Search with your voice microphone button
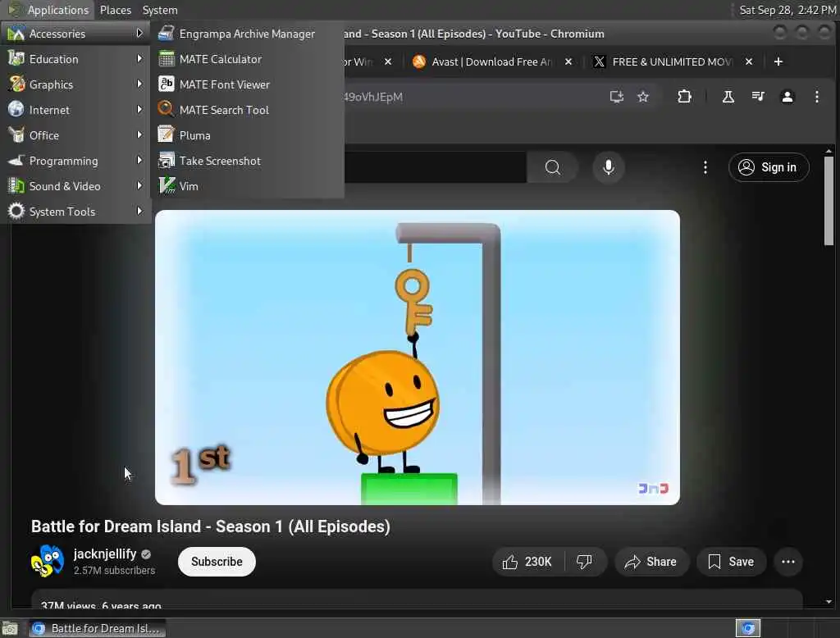The height and width of the screenshot is (638, 840). coord(608,167)
